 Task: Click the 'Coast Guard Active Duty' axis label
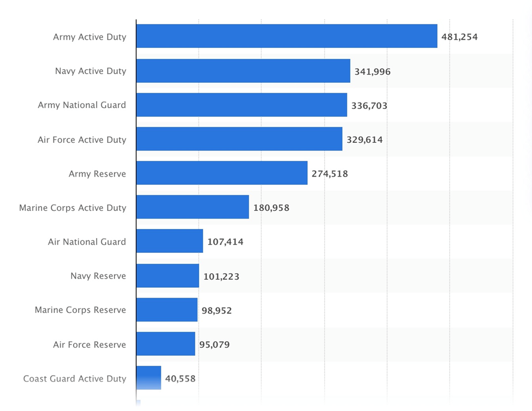click(x=75, y=379)
